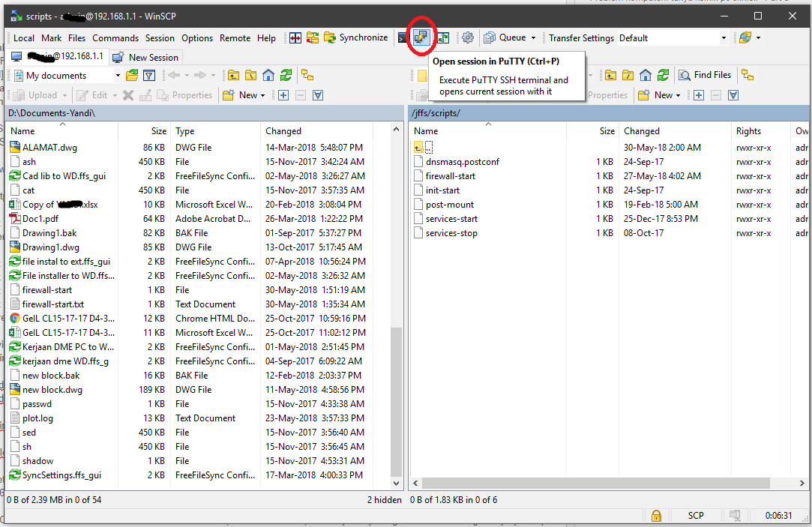
Task: Open the Commands menu
Action: click(115, 37)
